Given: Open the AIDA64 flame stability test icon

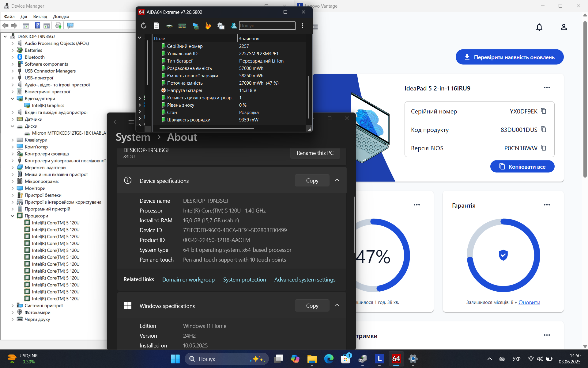Looking at the screenshot, I should 208,26.
